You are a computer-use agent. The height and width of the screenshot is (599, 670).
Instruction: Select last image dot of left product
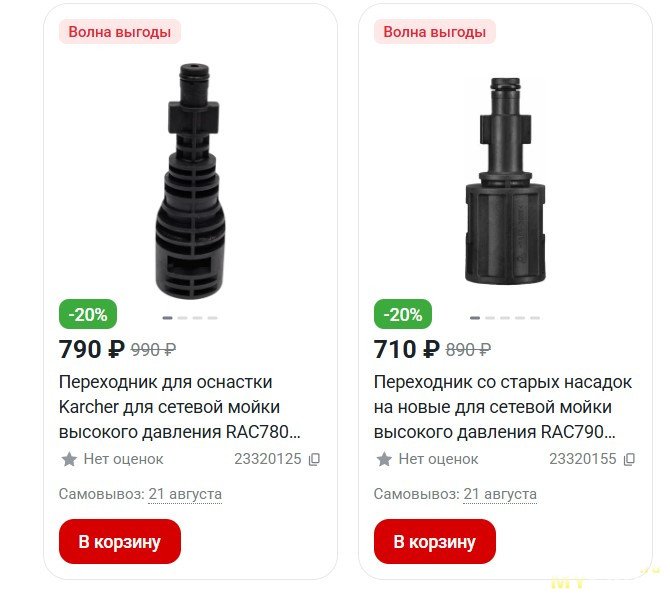[212, 318]
